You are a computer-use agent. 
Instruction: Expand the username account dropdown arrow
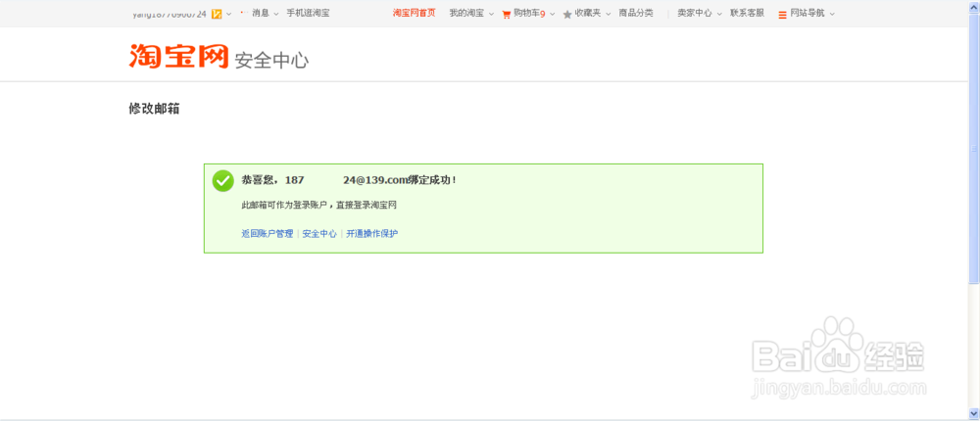[x=228, y=14]
